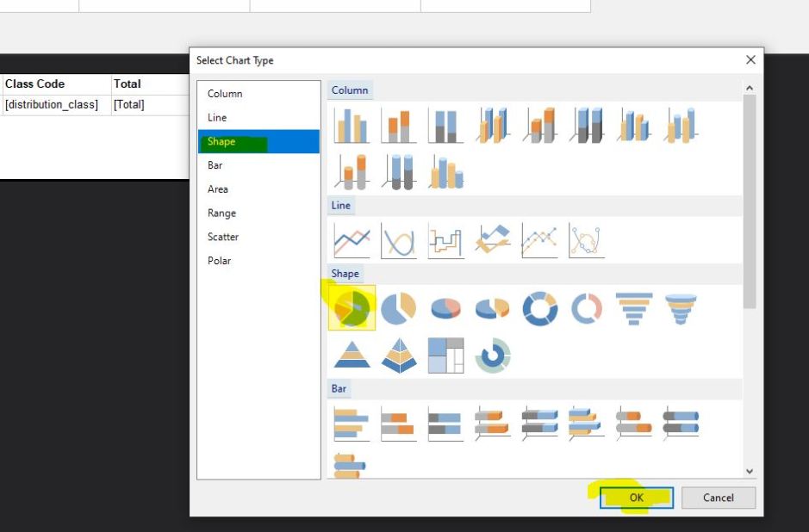Select the Smooth Line chart icon
Image resolution: width=809 pixels, height=532 pixels.
pos(398,240)
